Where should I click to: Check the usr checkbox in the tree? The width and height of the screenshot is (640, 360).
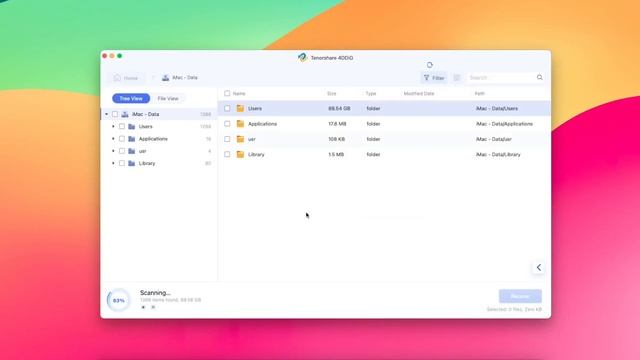pos(122,151)
